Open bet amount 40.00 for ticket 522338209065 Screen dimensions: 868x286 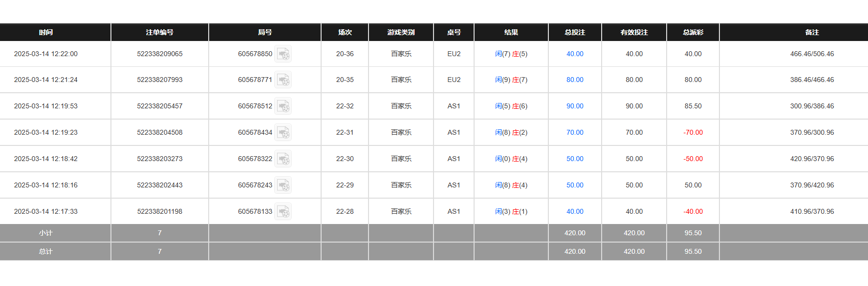[x=575, y=54]
